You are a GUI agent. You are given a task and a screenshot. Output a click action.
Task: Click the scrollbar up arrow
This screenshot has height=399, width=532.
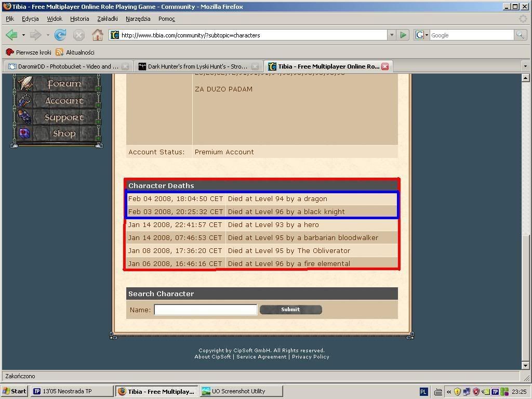525,78
